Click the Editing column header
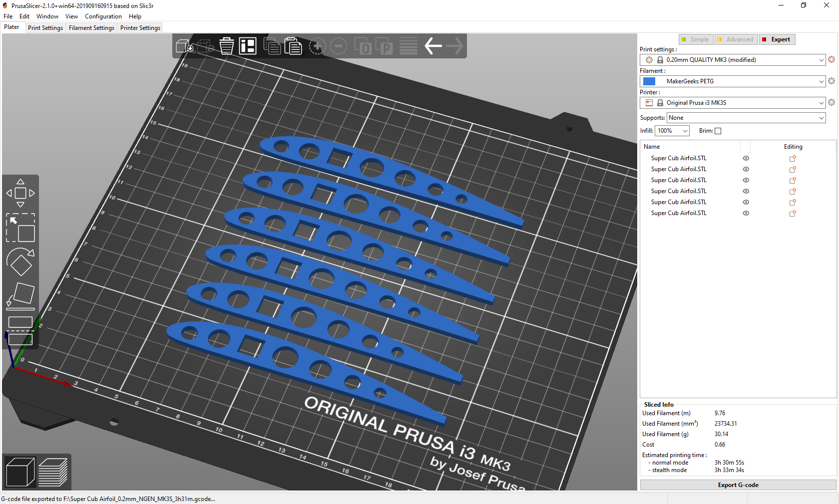839x504 pixels. (793, 147)
